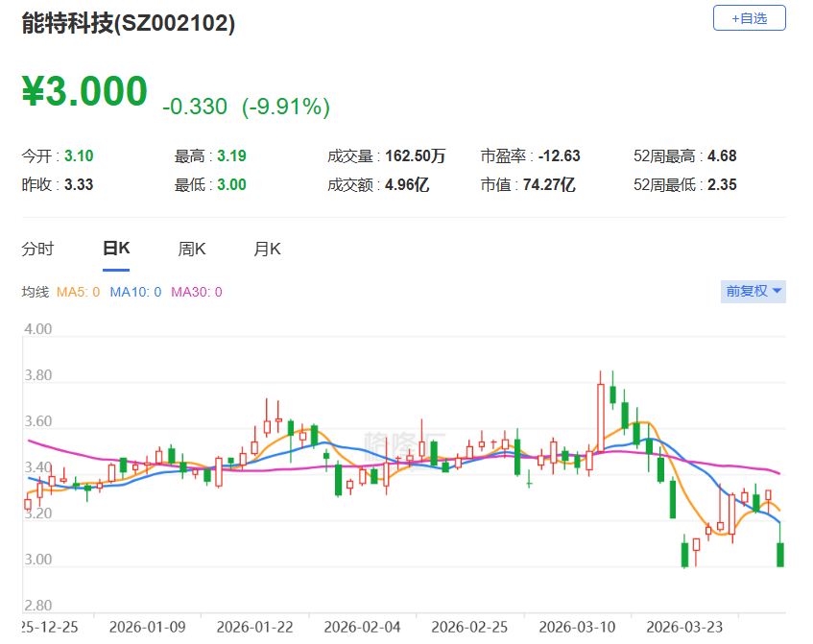
Task: Open the 月K monthly chart tab
Action: [267, 249]
